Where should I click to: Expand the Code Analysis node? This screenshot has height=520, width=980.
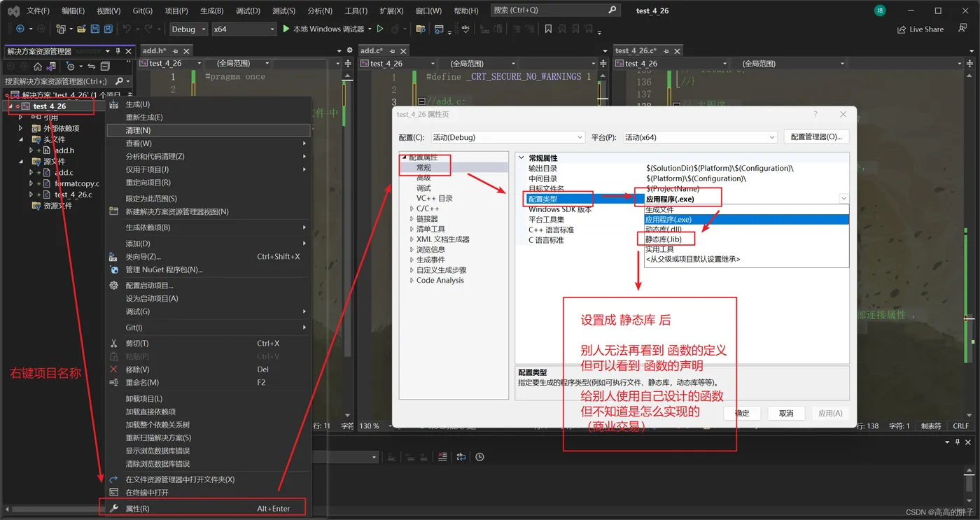click(412, 281)
